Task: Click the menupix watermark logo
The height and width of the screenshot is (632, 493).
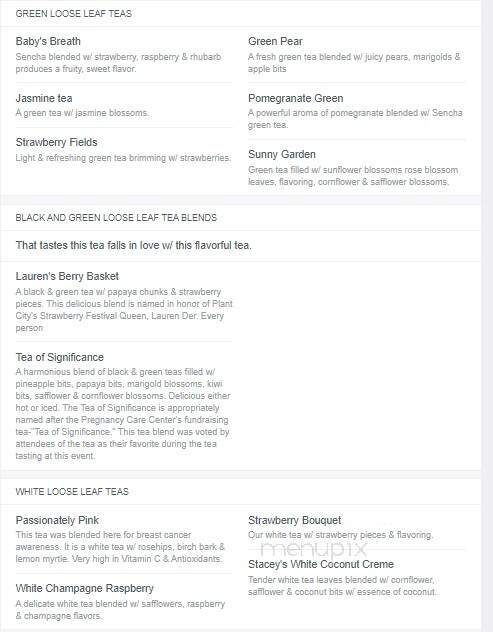Action: click(x=314, y=549)
